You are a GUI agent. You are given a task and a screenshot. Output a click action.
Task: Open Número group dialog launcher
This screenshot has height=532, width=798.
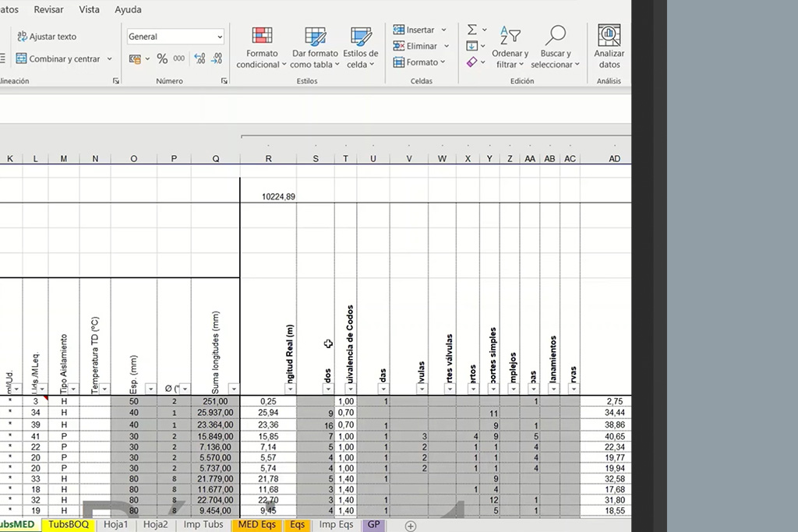click(x=224, y=81)
